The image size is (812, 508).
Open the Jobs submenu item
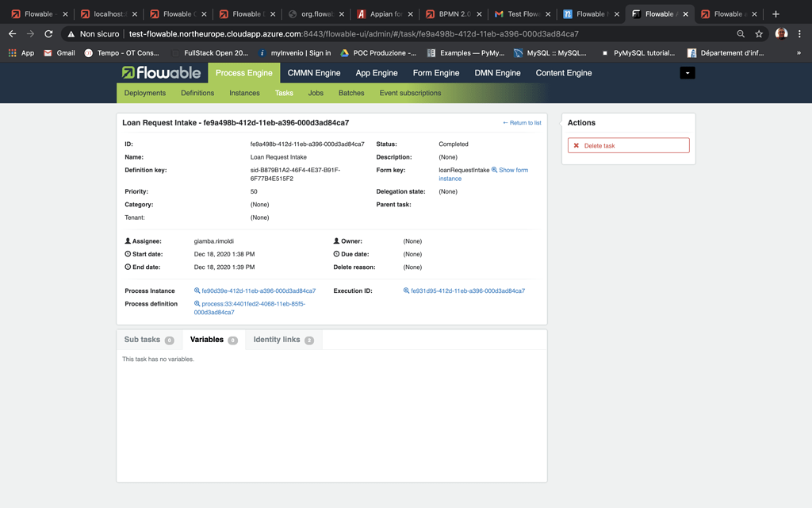point(316,93)
